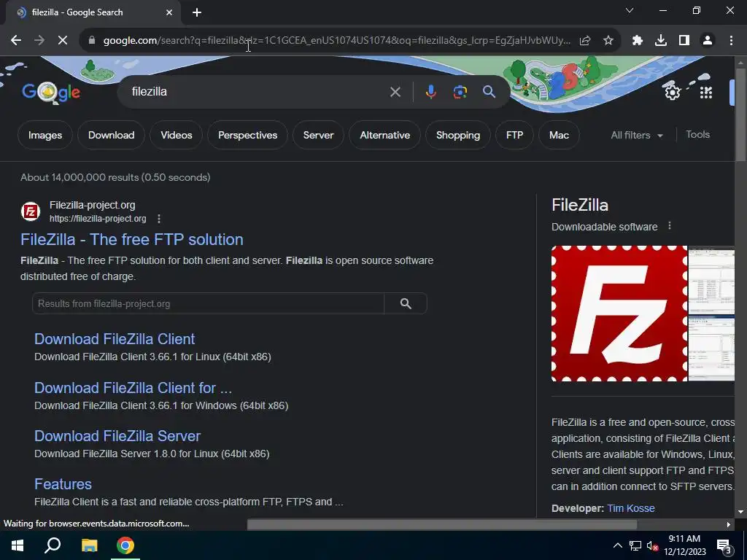Image resolution: width=747 pixels, height=560 pixels.
Task: Click the network icon in system tray
Action: pyautogui.click(x=635, y=545)
